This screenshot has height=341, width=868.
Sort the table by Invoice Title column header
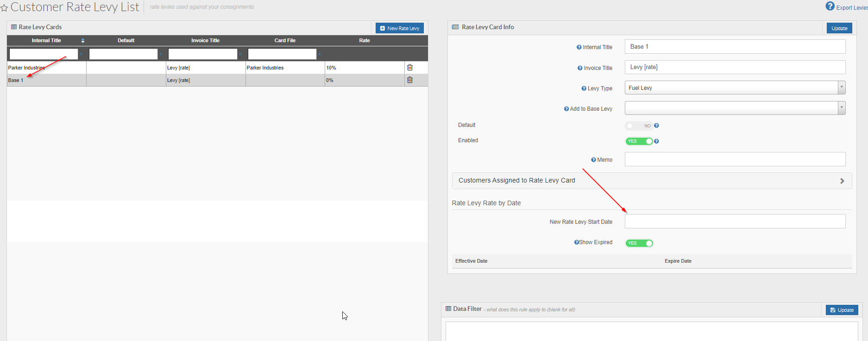point(206,41)
